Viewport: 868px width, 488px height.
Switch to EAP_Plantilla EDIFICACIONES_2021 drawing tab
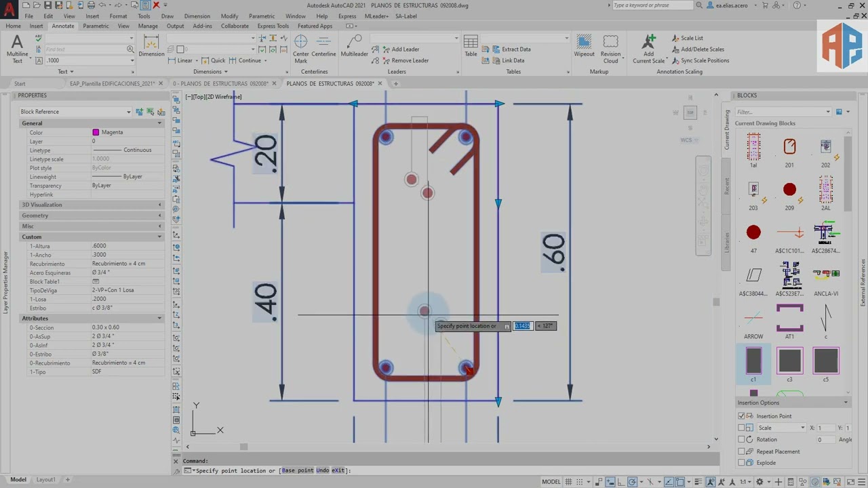(112, 83)
